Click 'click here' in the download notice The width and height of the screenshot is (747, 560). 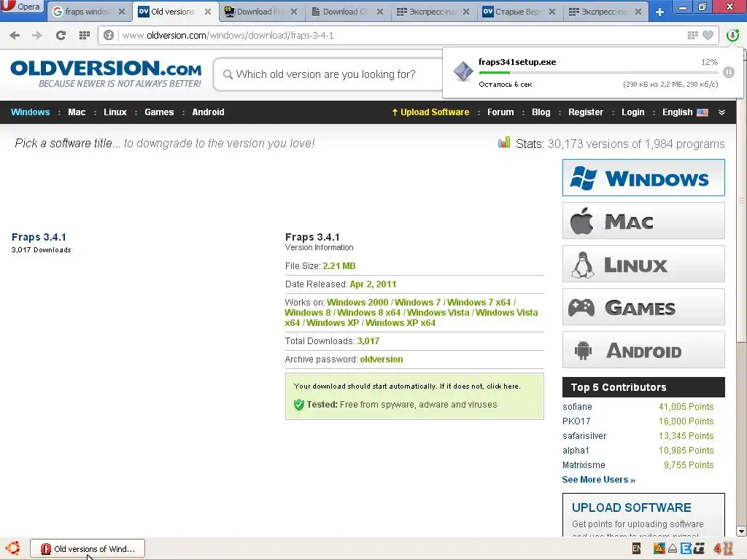tap(503, 386)
